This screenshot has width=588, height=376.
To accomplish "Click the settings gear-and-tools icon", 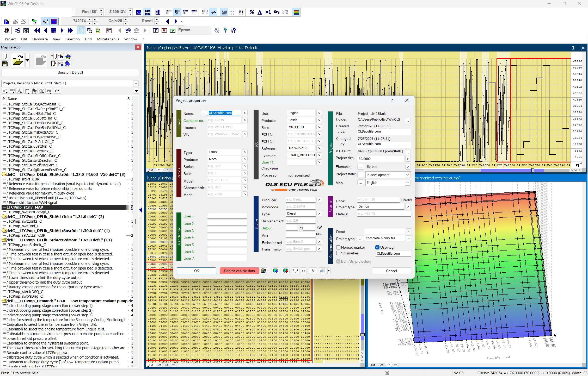I will click(217, 30).
